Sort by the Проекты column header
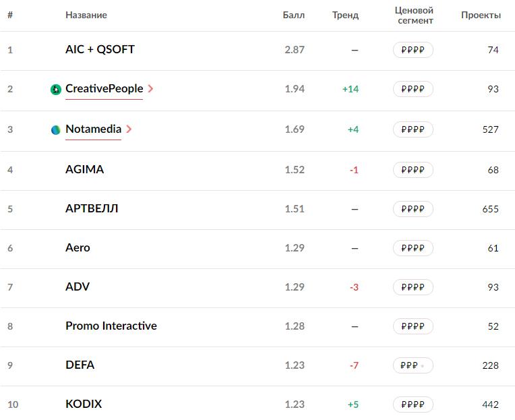 [481, 16]
